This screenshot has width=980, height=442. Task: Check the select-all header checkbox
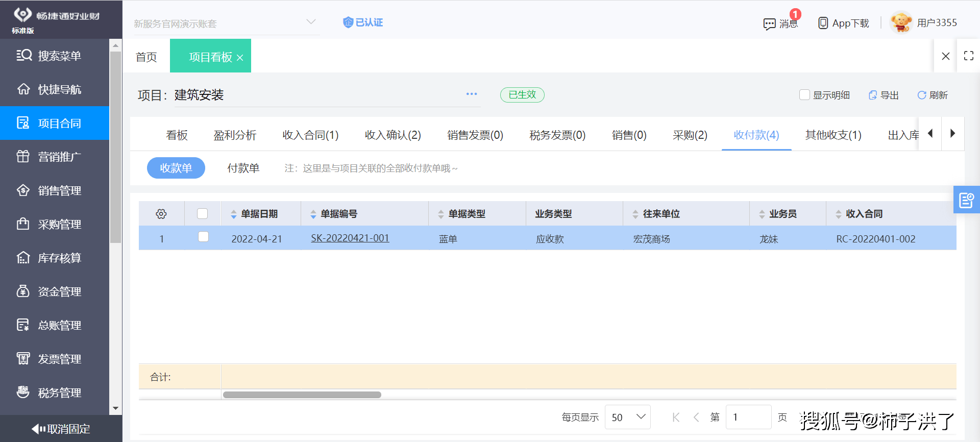point(203,214)
